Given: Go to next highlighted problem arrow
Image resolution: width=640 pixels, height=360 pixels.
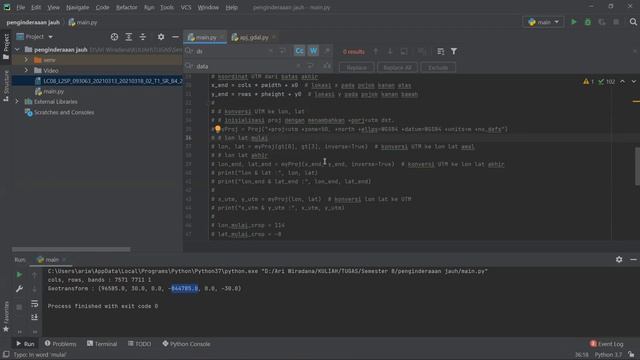Looking at the screenshot, I should click(633, 82).
